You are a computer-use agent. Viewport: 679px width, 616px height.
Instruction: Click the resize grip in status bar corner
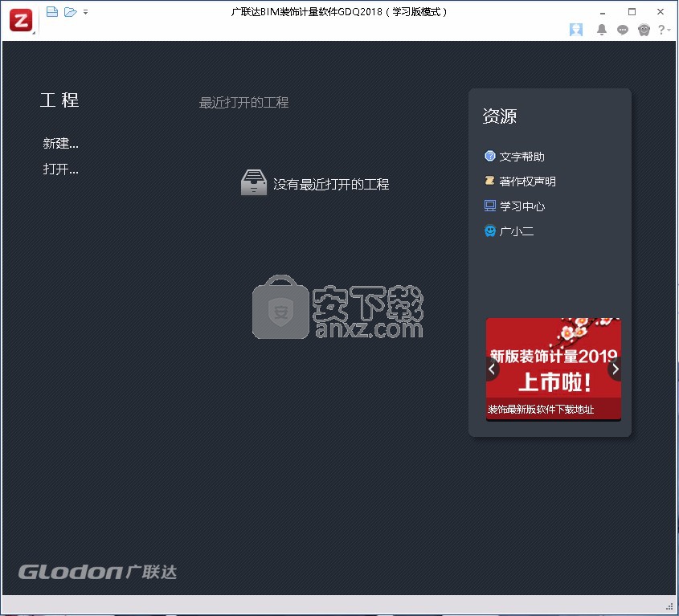(671, 606)
